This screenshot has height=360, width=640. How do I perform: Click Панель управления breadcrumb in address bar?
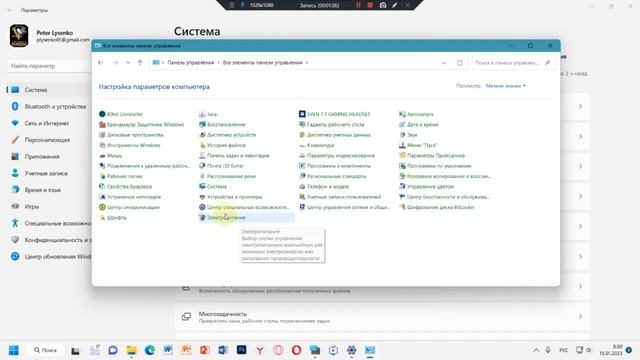coord(191,63)
